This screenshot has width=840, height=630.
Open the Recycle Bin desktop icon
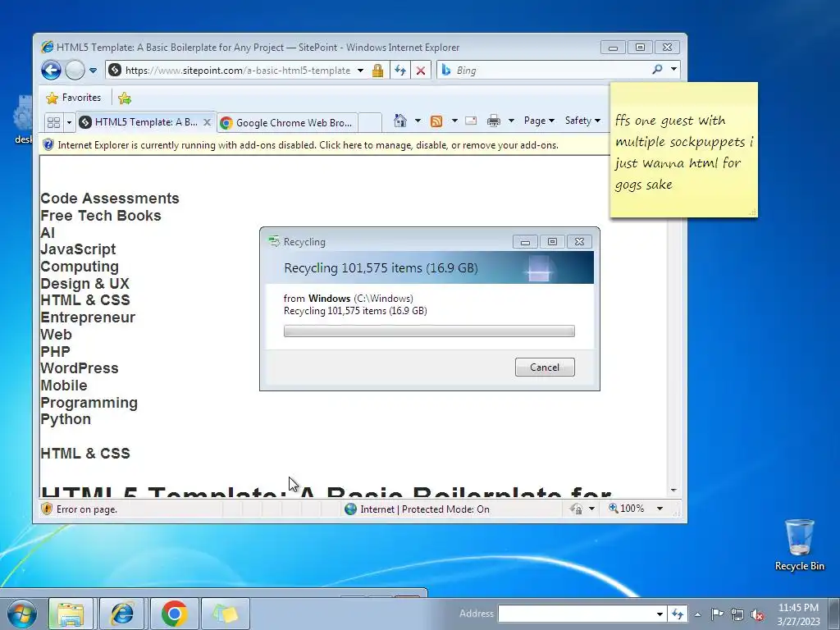[x=799, y=545]
